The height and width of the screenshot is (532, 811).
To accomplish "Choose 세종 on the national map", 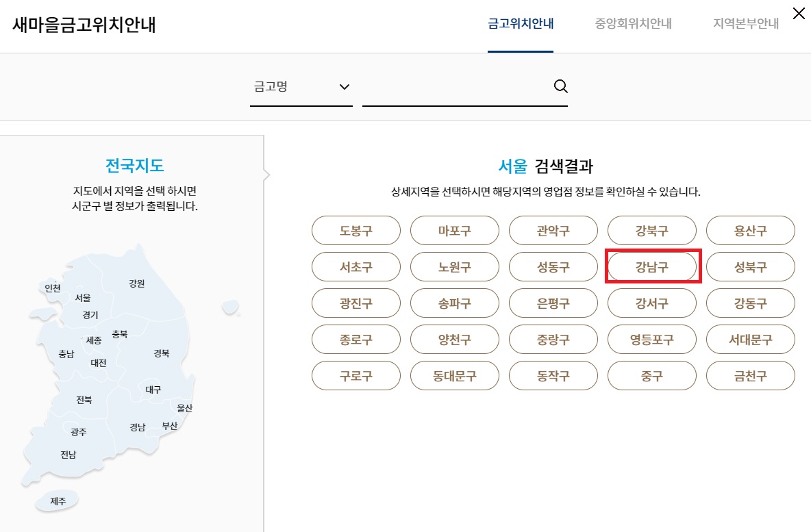I will tap(94, 340).
